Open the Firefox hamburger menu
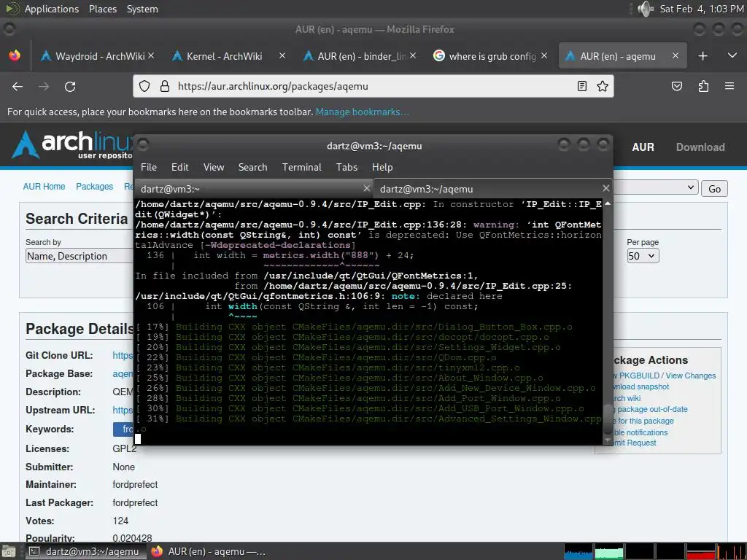747x560 pixels. point(729,86)
